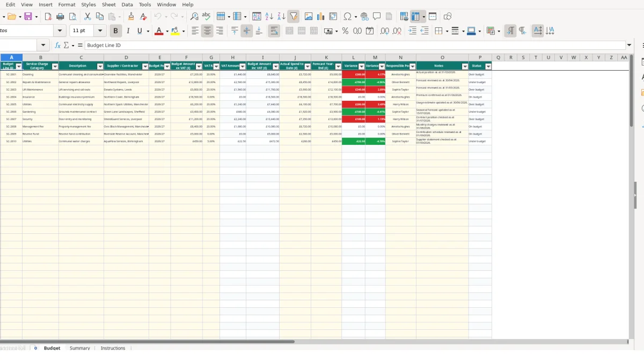644x362 pixels.
Task: Click Sort Ascending icon
Action: click(269, 17)
